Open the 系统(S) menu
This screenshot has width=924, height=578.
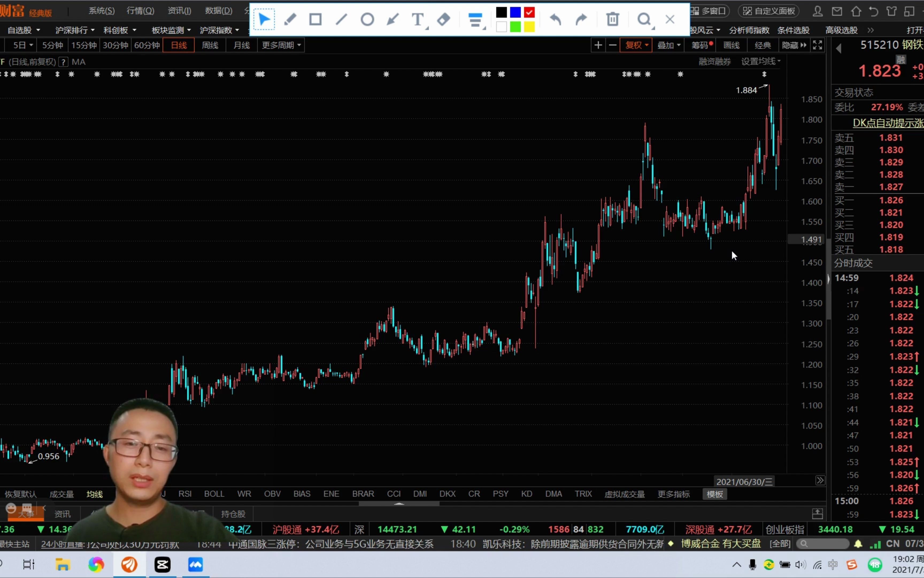tap(102, 11)
